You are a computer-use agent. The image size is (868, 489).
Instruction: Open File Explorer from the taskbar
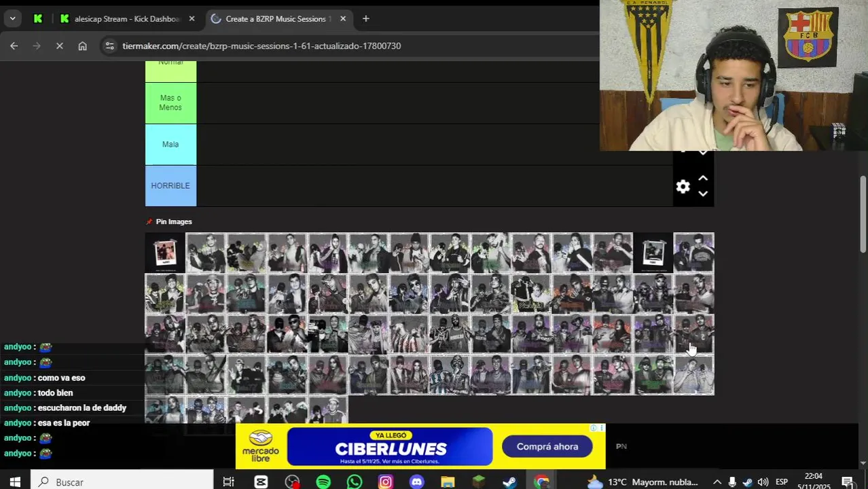(448, 482)
